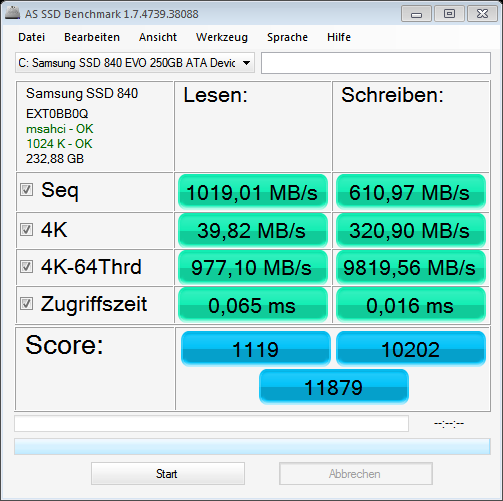
Task: Open the Werkzeug menu
Action: 222,37
